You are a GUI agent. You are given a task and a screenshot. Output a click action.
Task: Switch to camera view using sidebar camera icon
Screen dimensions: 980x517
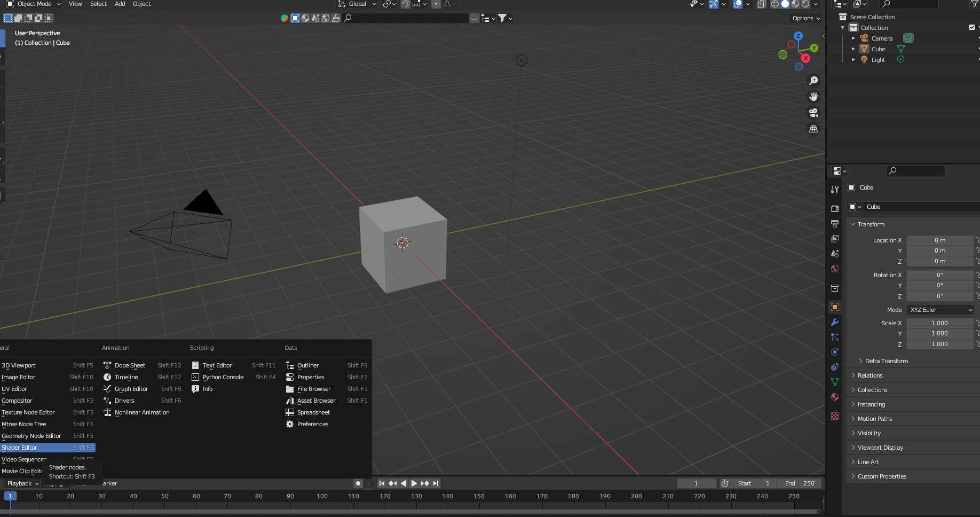pyautogui.click(x=813, y=113)
